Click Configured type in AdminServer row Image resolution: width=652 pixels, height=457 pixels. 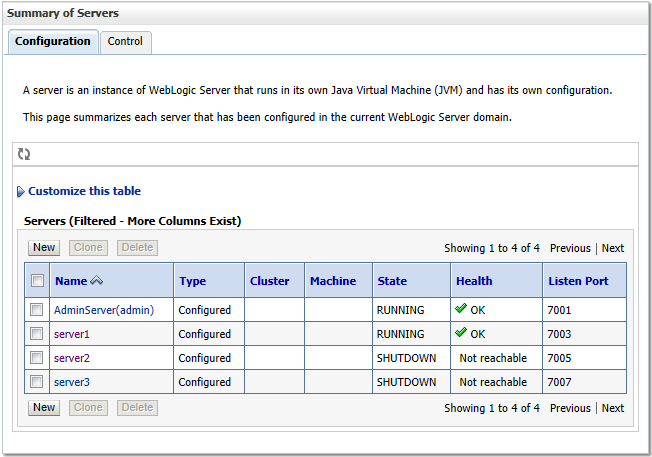pyautogui.click(x=205, y=311)
